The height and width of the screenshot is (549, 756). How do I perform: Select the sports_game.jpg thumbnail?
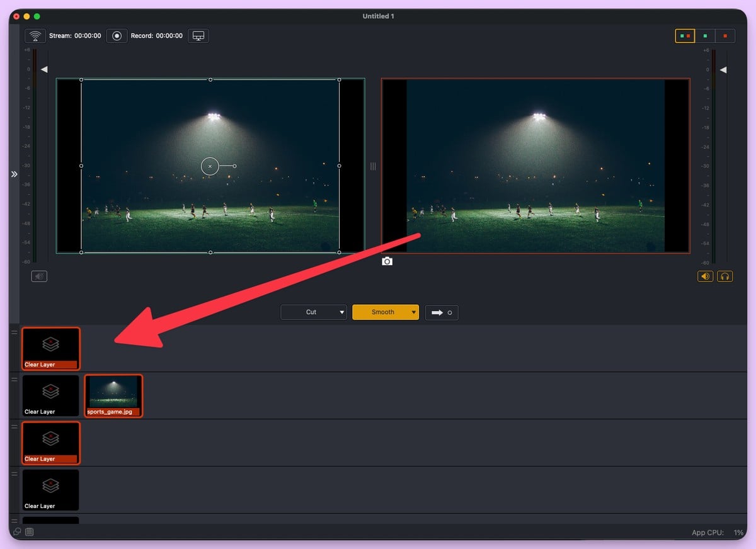click(x=113, y=395)
